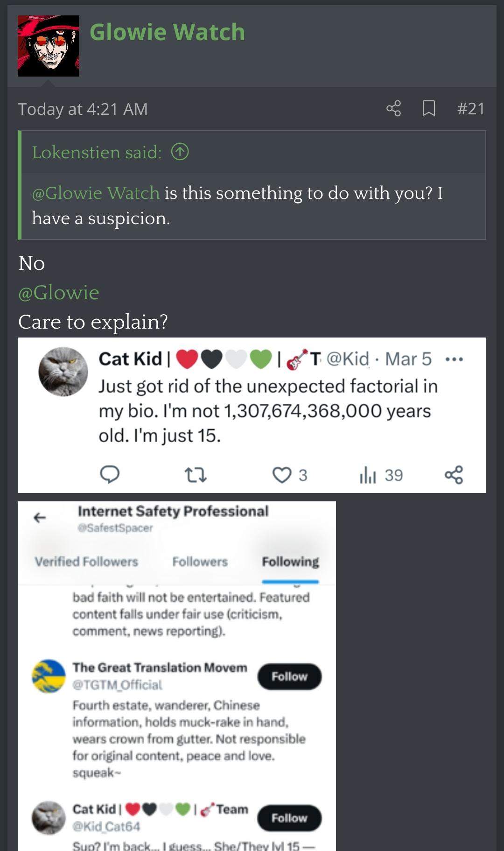Viewport: 504px width, 851px height.
Task: Open Glowie Watch user profile name
Action: pos(167,32)
